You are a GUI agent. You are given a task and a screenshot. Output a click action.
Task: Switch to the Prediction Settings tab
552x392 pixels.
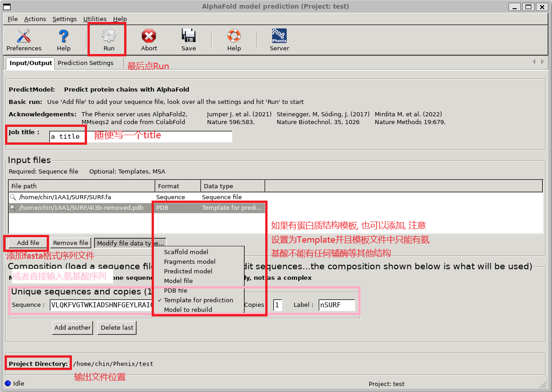(86, 63)
